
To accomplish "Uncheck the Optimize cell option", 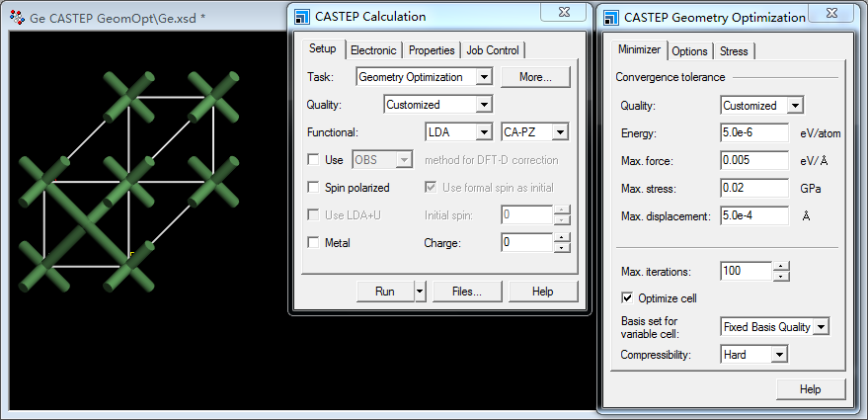I will [x=627, y=297].
